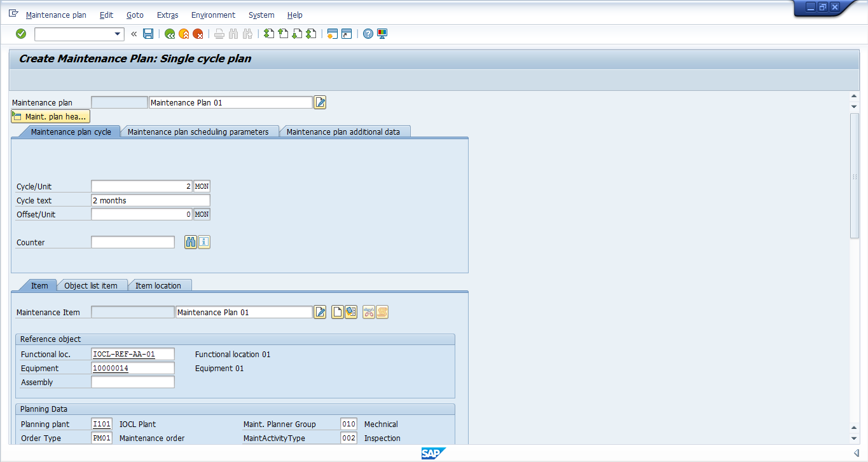Click the Offset/Unit value field
This screenshot has width=868, height=462.
pos(142,214)
